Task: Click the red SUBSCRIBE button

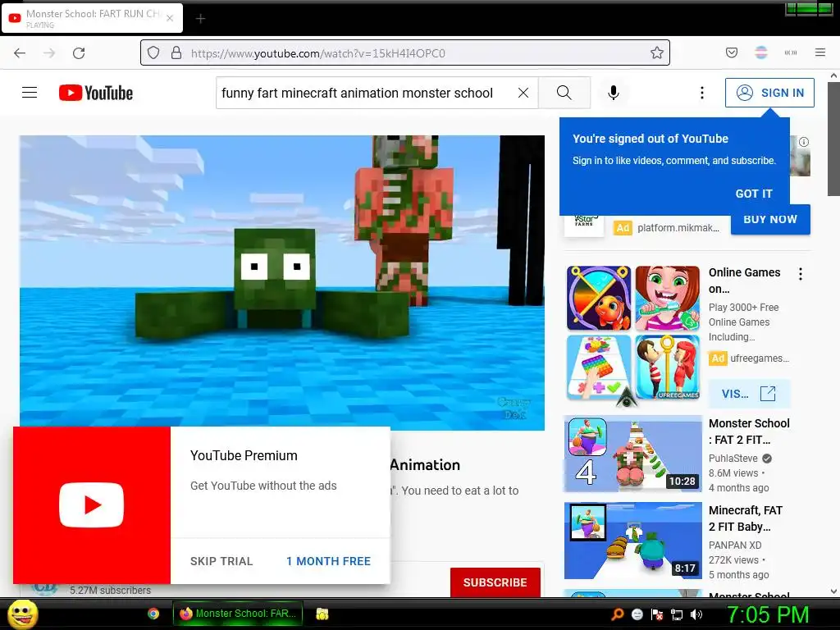Action: coord(495,582)
